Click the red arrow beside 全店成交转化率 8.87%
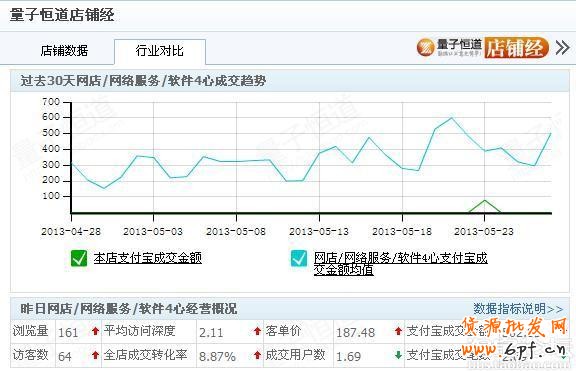Screen dimensions: 576x371 pyautogui.click(x=258, y=355)
